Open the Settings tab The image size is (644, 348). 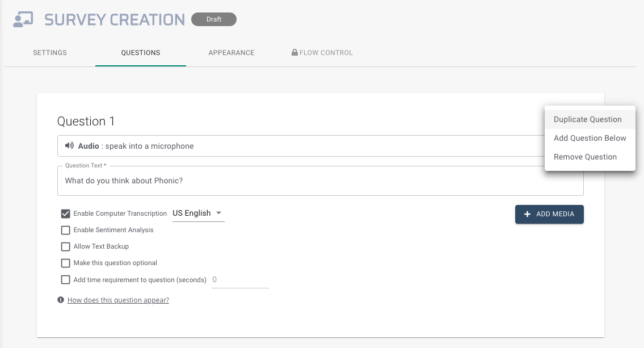(x=49, y=52)
